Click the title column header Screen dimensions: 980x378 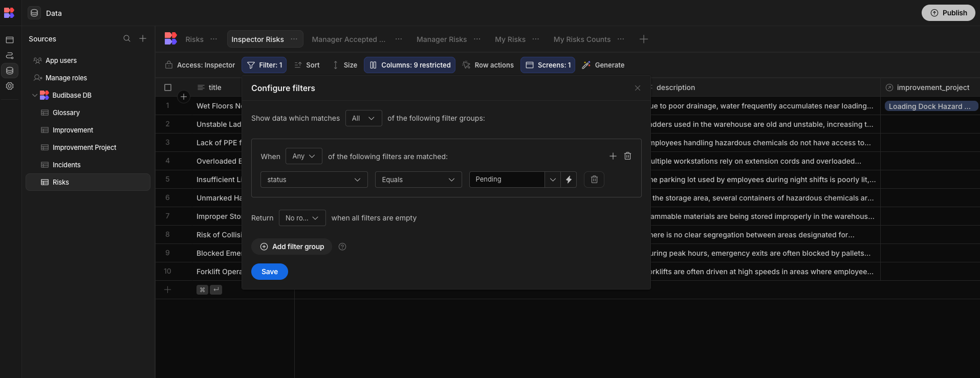[x=215, y=87]
